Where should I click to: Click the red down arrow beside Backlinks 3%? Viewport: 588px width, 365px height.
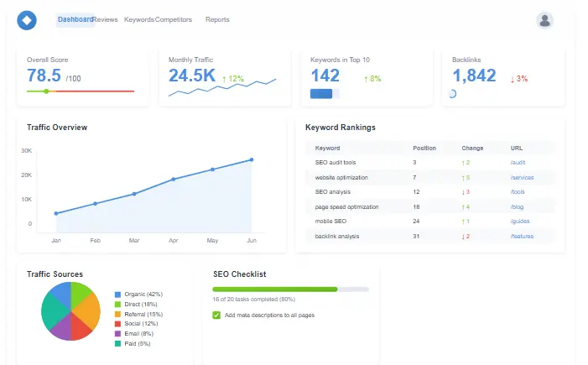(x=512, y=79)
